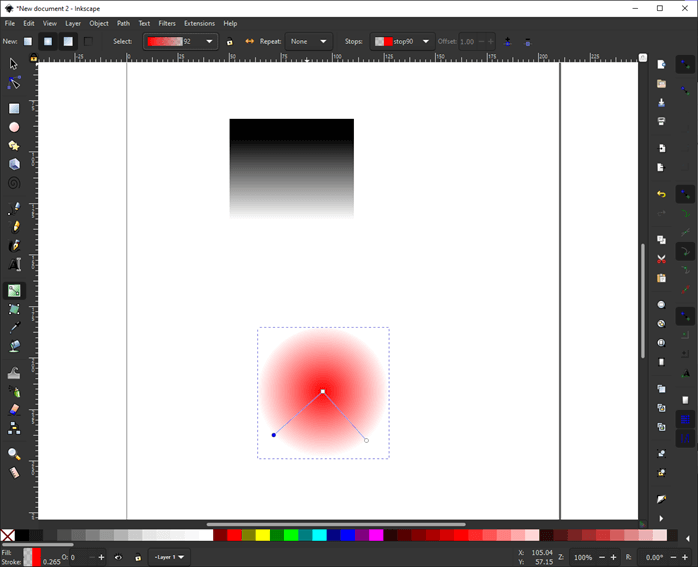Select the Circle/Ellipse tool

coord(14,127)
